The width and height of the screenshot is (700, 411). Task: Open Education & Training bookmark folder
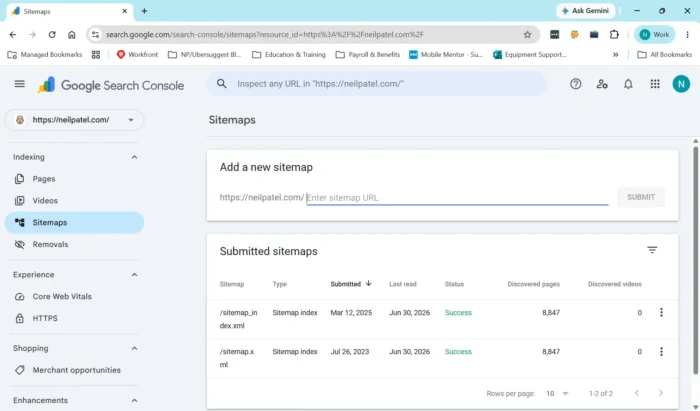289,54
